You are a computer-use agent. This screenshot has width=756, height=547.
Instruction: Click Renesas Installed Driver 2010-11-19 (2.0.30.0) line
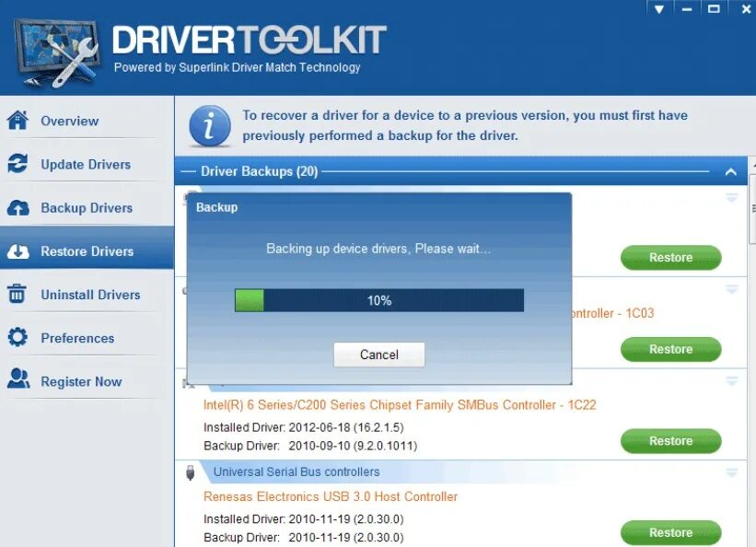(303, 519)
